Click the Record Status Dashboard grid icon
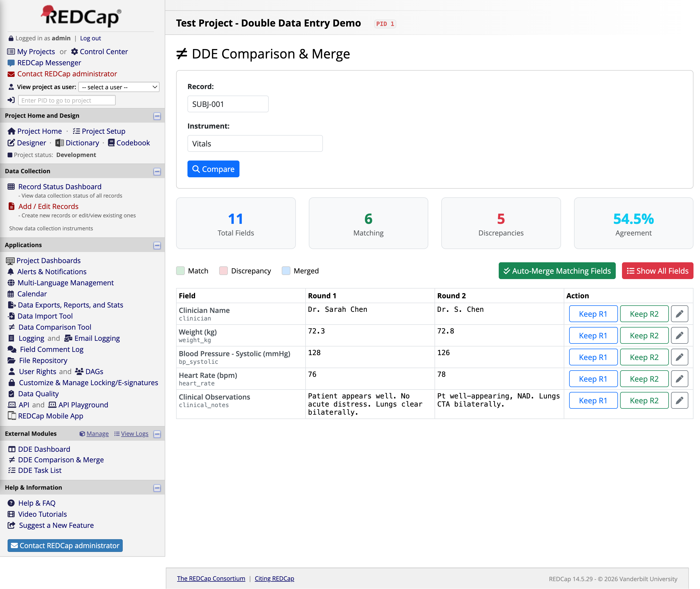 (11, 187)
